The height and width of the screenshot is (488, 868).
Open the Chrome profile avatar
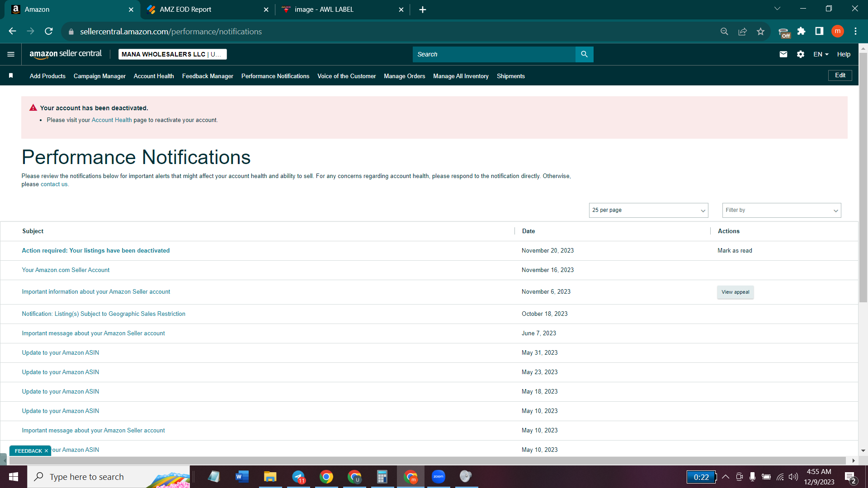[837, 31]
